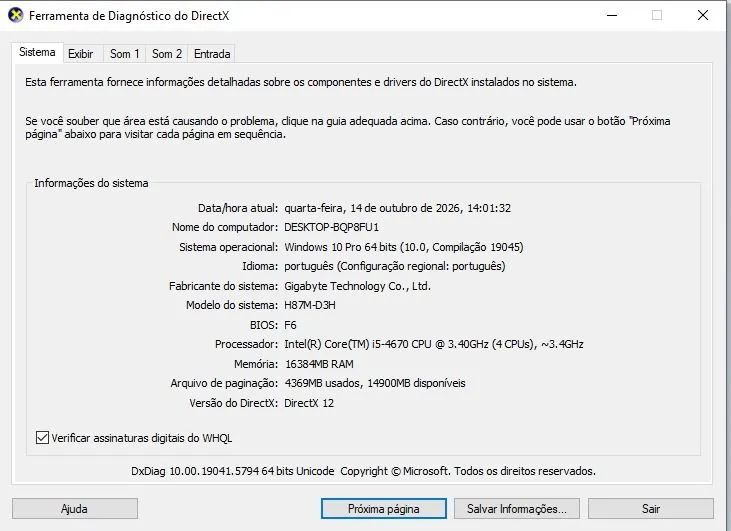Open the Entrada tab
The height and width of the screenshot is (531, 731).
tap(212, 54)
